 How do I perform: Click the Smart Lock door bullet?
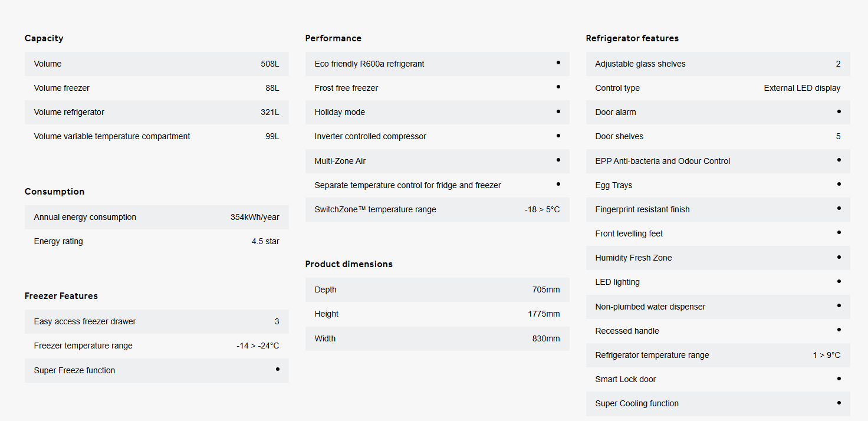click(839, 378)
